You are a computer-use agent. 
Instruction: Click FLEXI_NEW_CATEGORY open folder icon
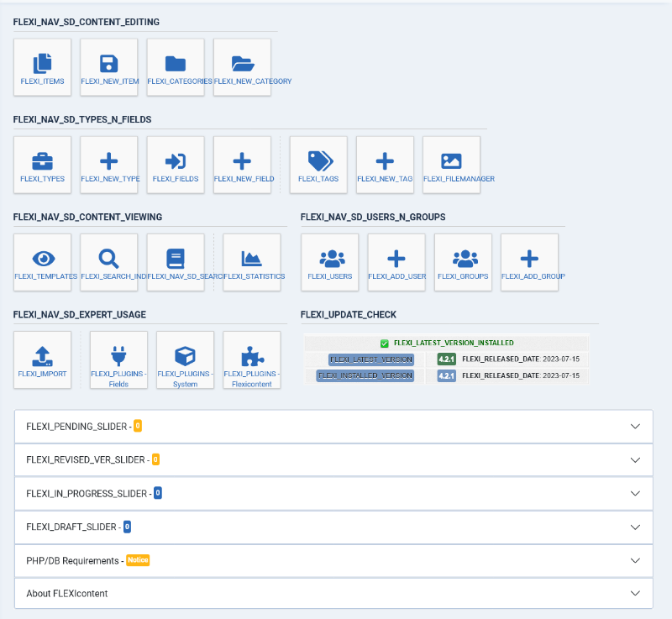[x=243, y=63]
